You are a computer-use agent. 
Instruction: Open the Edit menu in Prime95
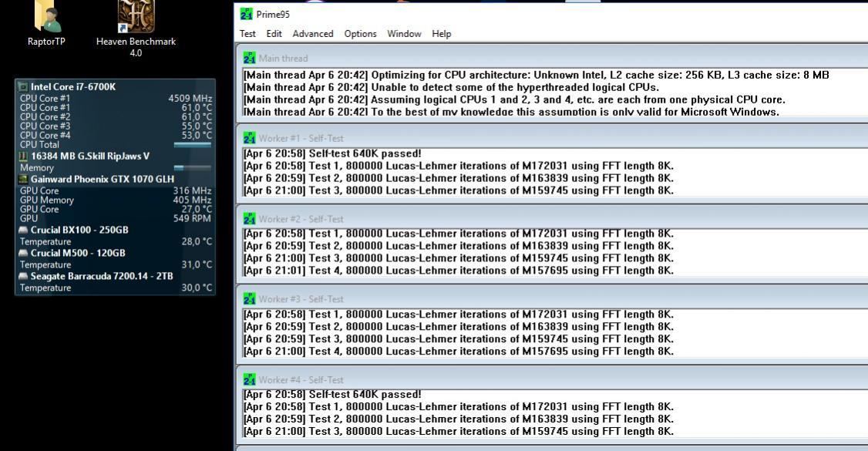click(x=274, y=34)
